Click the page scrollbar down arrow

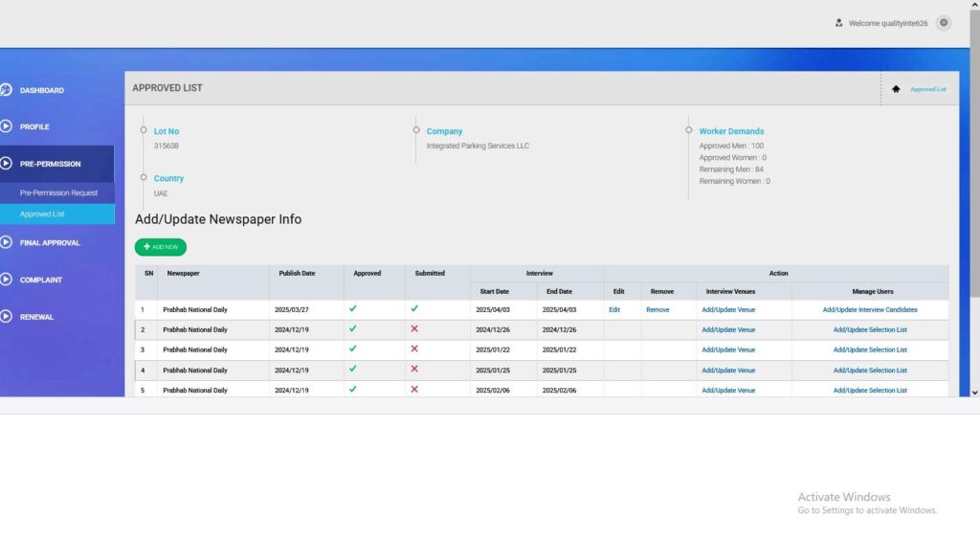point(974,393)
